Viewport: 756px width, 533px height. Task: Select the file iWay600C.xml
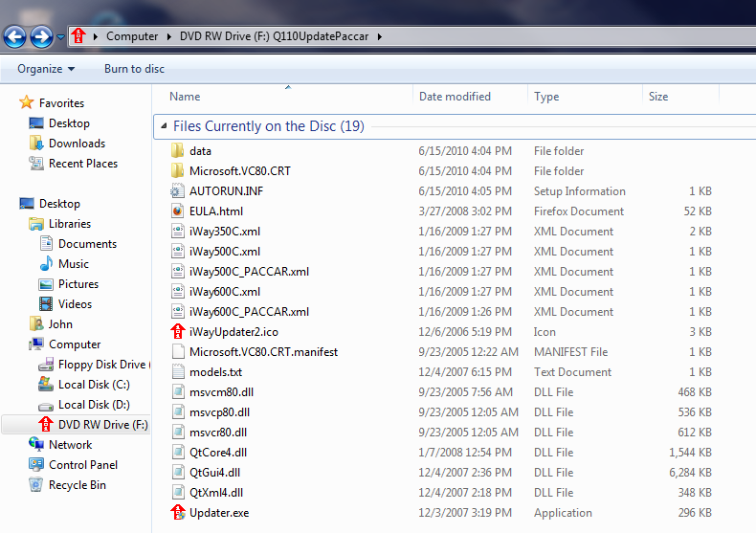[x=225, y=292]
